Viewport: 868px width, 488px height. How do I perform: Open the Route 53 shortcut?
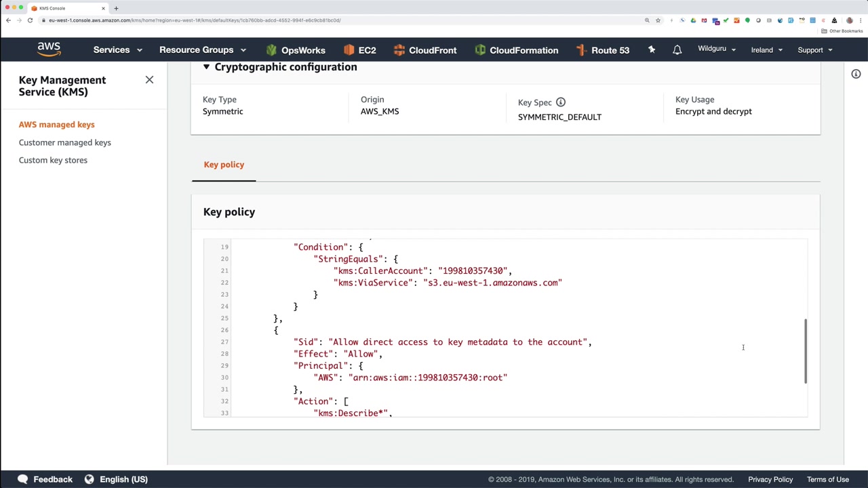602,50
